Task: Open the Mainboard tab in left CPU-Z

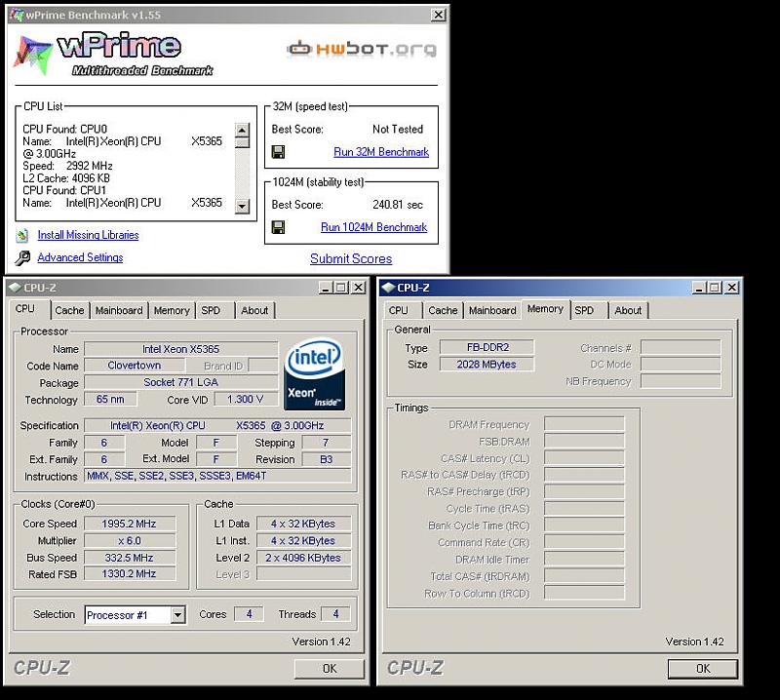Action: click(119, 310)
